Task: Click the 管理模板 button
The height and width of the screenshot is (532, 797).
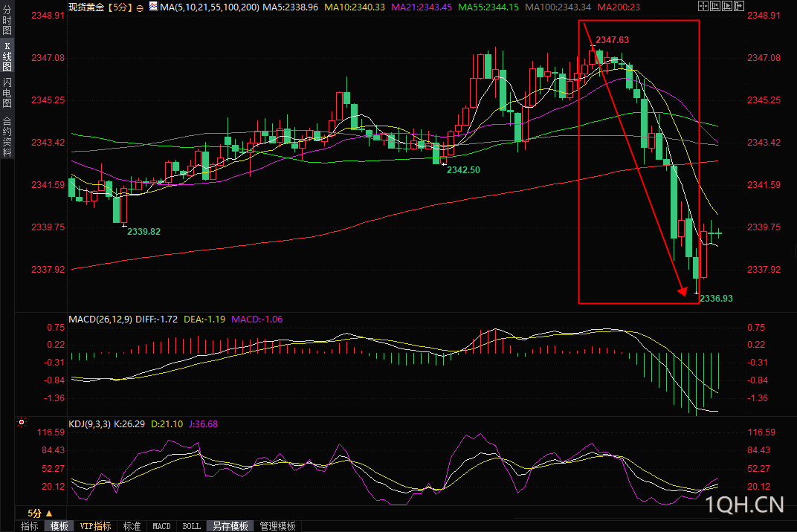Action: click(x=277, y=526)
